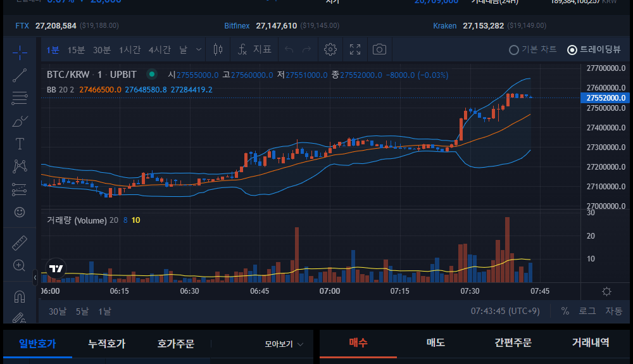The image size is (633, 364).
Task: Select the 1분 interval
Action: tap(53, 50)
